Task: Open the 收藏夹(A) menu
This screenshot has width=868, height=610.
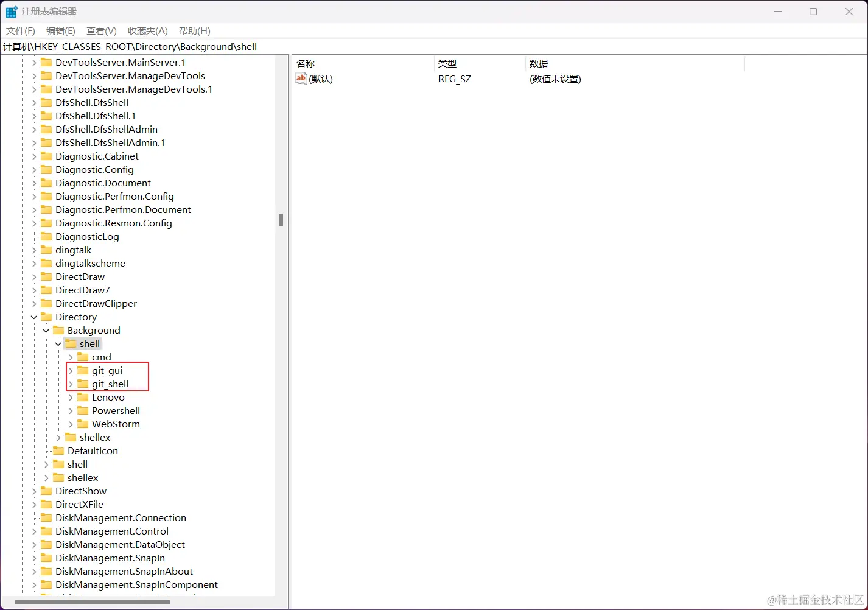Action: (x=147, y=31)
